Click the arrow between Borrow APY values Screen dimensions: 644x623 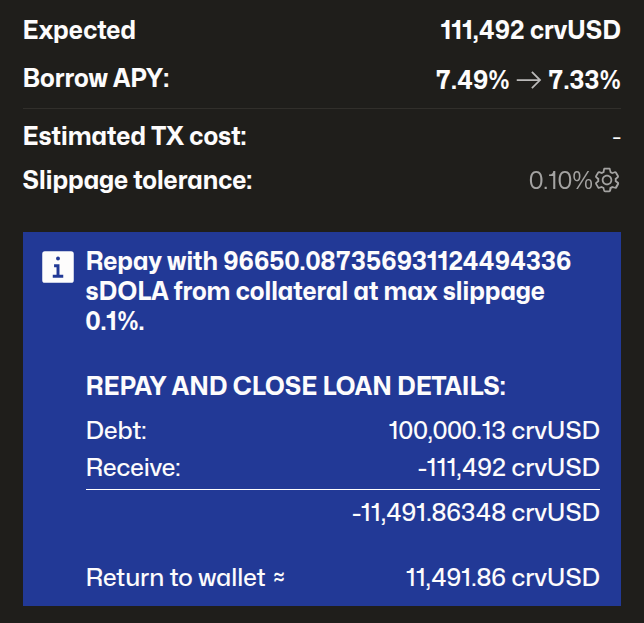(529, 81)
